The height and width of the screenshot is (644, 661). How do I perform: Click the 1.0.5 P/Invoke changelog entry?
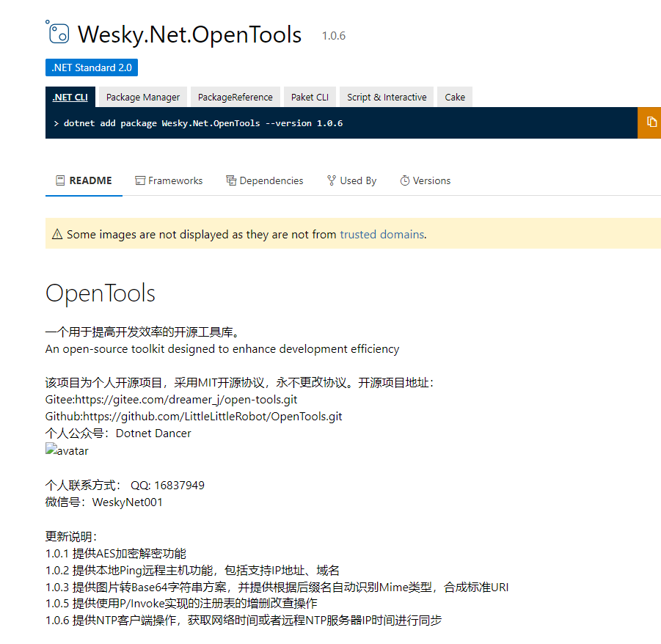[181, 603]
